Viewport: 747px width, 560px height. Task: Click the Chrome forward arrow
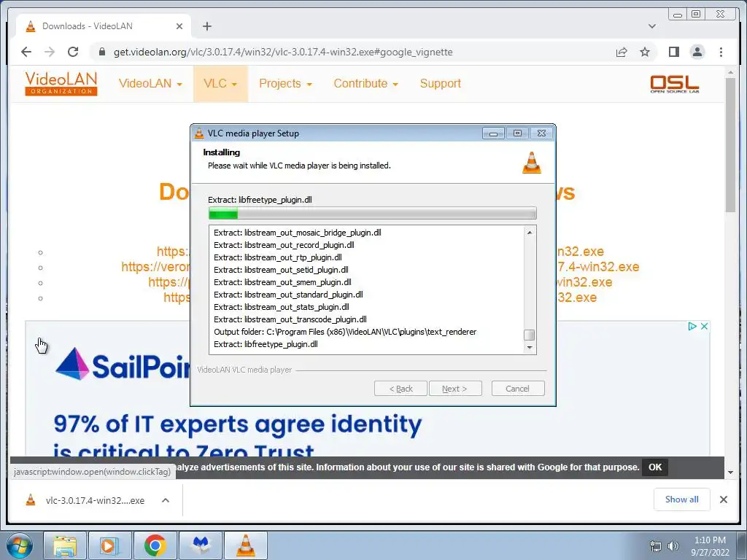point(50,52)
